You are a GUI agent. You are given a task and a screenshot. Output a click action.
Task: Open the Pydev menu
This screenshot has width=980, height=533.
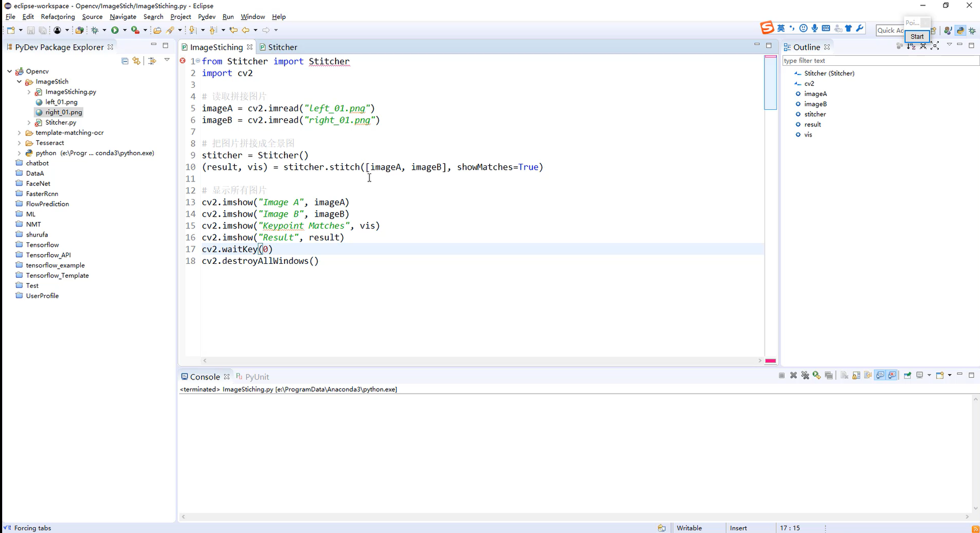coord(207,17)
